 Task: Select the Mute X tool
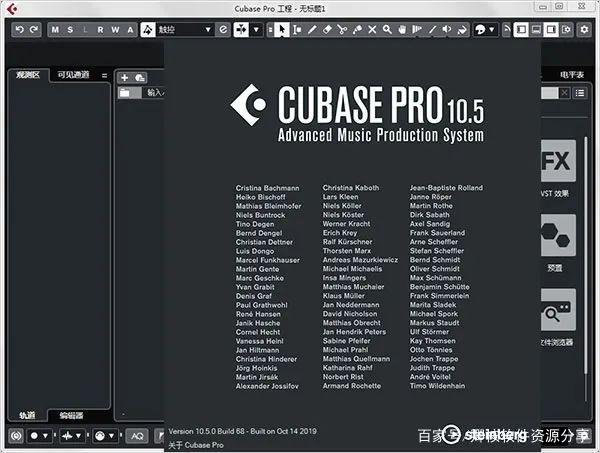point(372,29)
